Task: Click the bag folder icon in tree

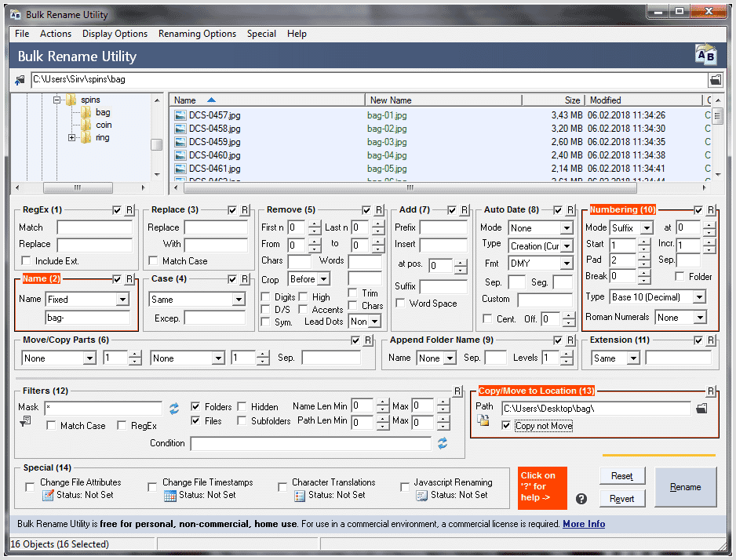Action: pyautogui.click(x=86, y=113)
